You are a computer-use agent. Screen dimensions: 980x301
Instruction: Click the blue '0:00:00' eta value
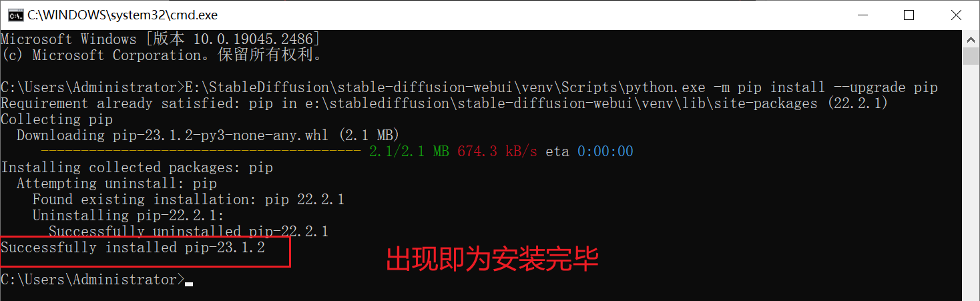pyautogui.click(x=605, y=152)
